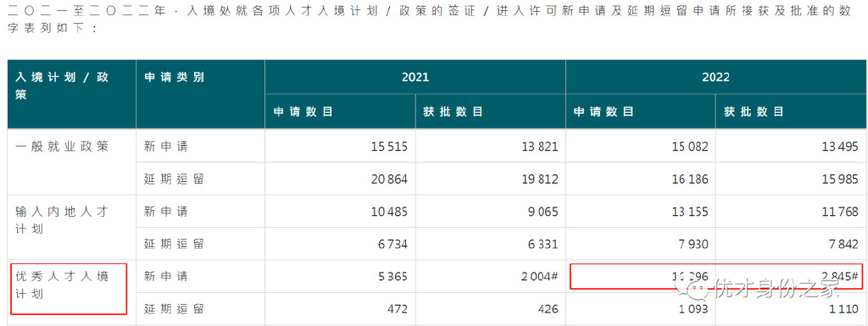The width and height of the screenshot is (868, 326).
Task: Click 延期逗留 in the 优秀人才入境计划 group
Action: click(175, 308)
